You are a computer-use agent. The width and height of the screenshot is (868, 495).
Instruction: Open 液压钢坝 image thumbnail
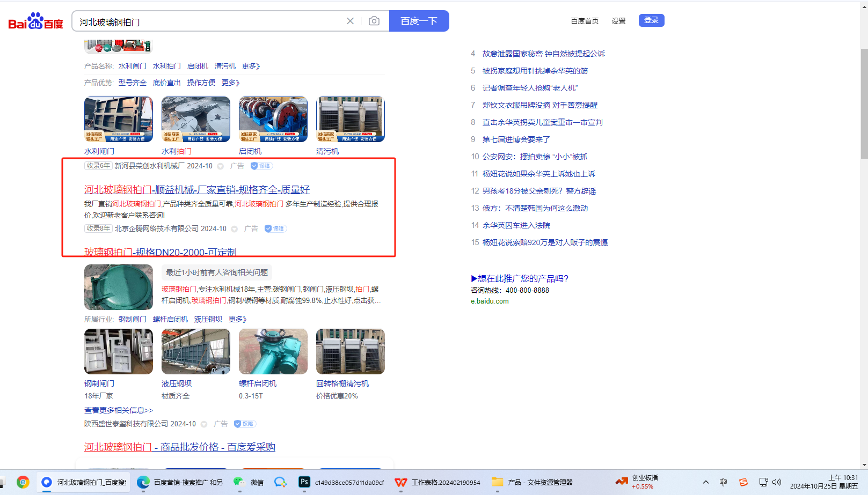coord(196,351)
